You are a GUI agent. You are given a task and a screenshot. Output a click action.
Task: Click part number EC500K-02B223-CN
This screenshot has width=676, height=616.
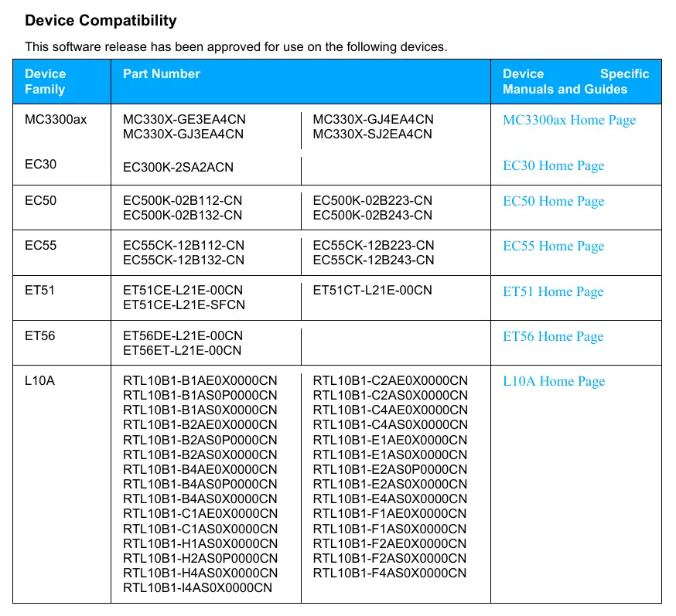pos(373,200)
